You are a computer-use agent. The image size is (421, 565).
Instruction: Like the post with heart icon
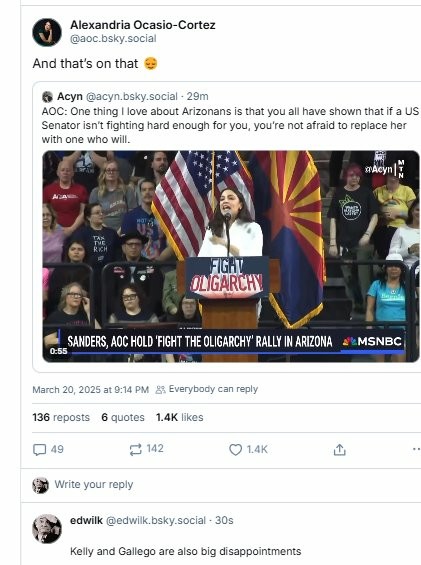point(235,450)
